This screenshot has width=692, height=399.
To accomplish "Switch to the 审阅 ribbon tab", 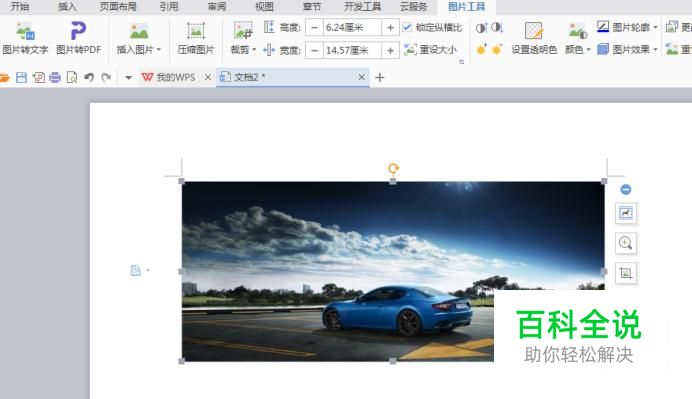I will pos(216,6).
